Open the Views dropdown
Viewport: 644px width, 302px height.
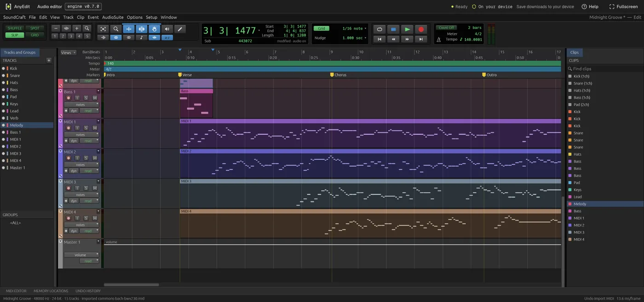click(68, 52)
